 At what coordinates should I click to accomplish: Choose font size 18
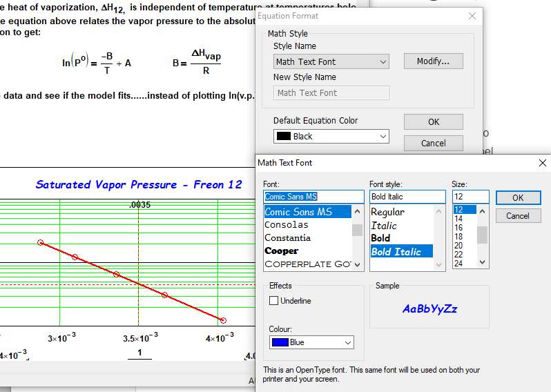point(458,236)
